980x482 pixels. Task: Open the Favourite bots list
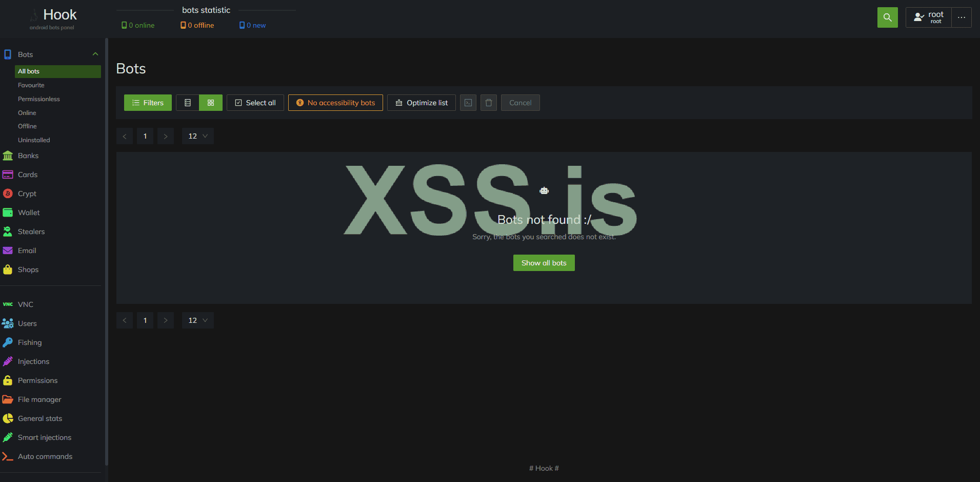tap(31, 85)
